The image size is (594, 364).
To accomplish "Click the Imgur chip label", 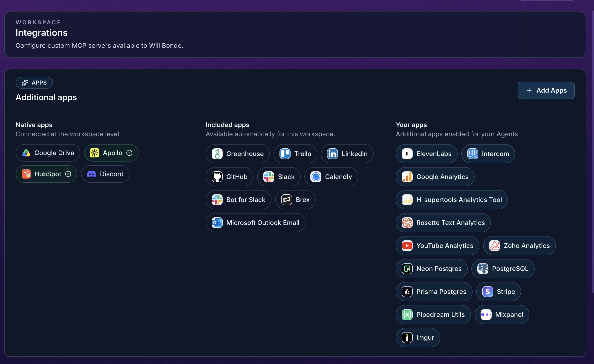I will [425, 338].
